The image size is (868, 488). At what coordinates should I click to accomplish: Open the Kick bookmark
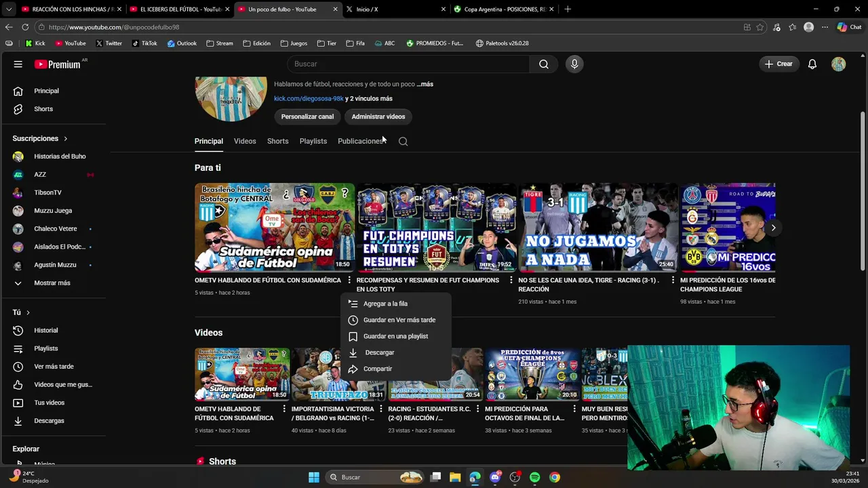pyautogui.click(x=35, y=43)
